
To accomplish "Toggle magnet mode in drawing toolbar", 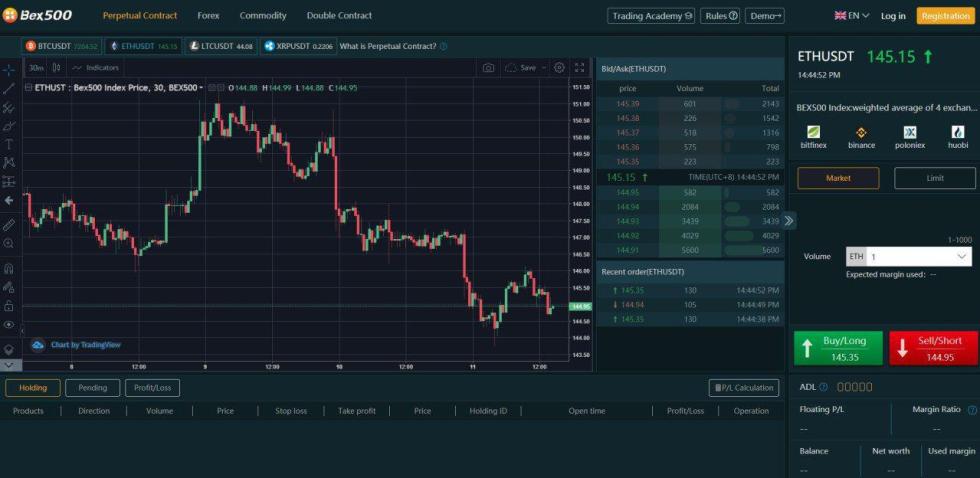I will pos(9,268).
